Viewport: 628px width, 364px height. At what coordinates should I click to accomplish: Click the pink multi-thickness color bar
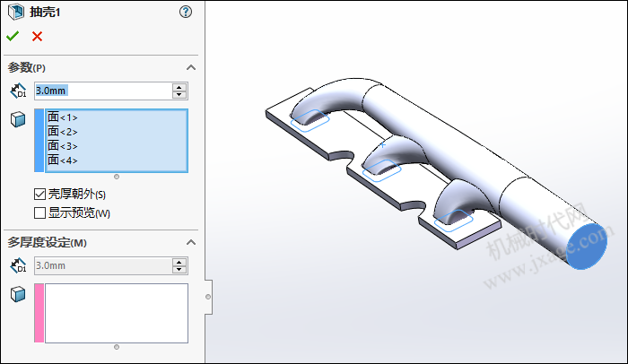click(x=39, y=313)
